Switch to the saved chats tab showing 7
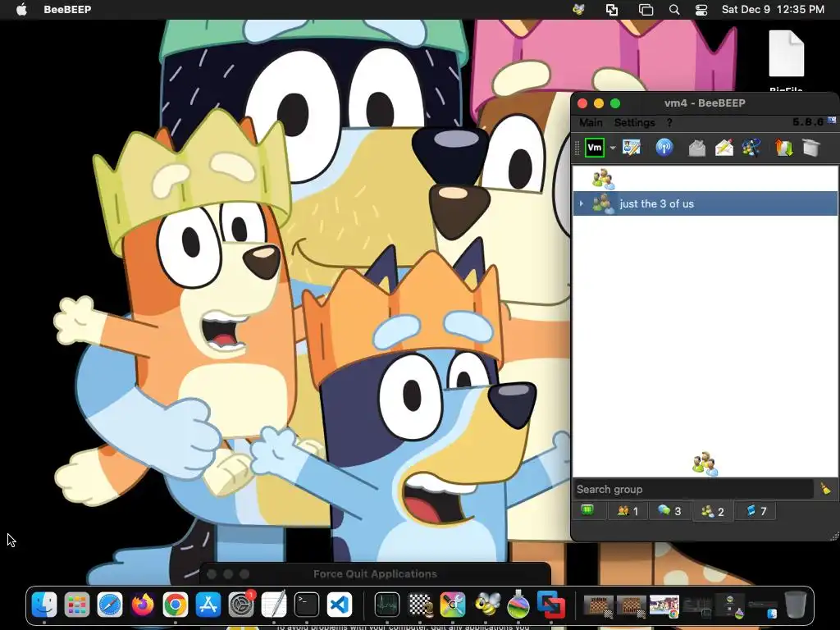Viewport: 840px width, 630px height. click(756, 511)
